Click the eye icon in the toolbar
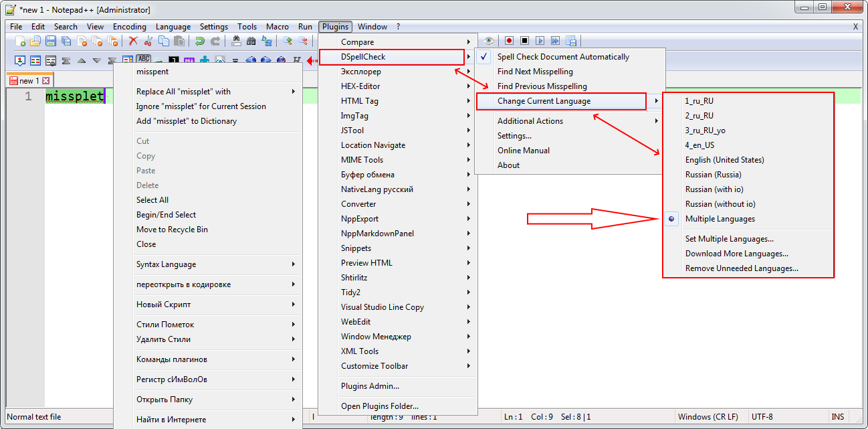 pyautogui.click(x=489, y=41)
